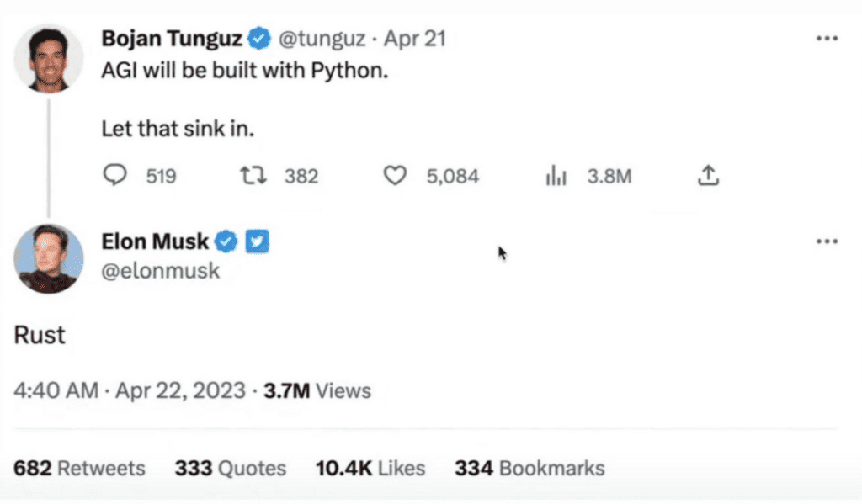Open the more options menu on Bojan's tweet
Viewport: 862px width, 504px height.
click(x=826, y=38)
